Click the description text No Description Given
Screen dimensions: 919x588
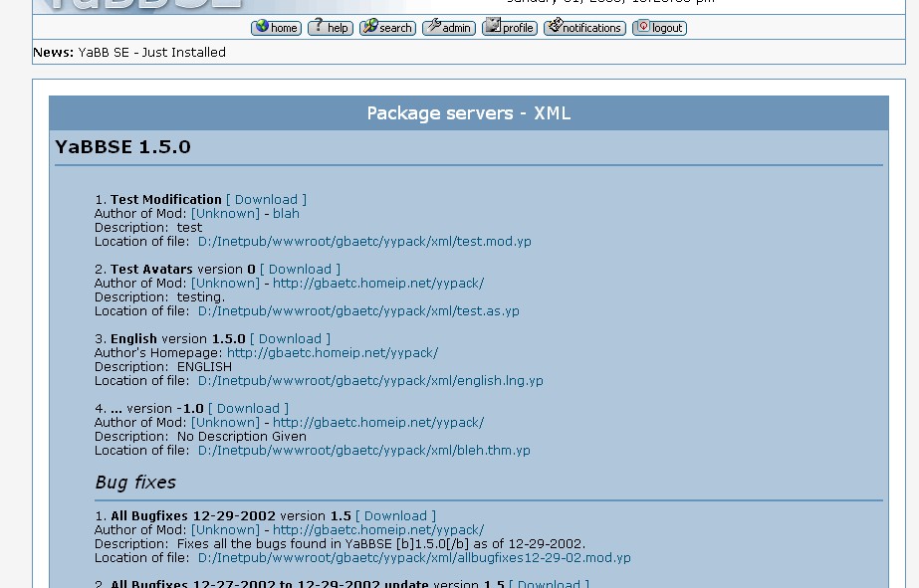[242, 437]
